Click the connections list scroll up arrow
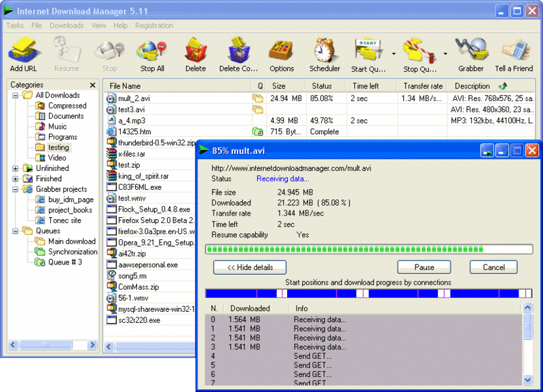The width and height of the screenshot is (543, 392). (x=527, y=307)
